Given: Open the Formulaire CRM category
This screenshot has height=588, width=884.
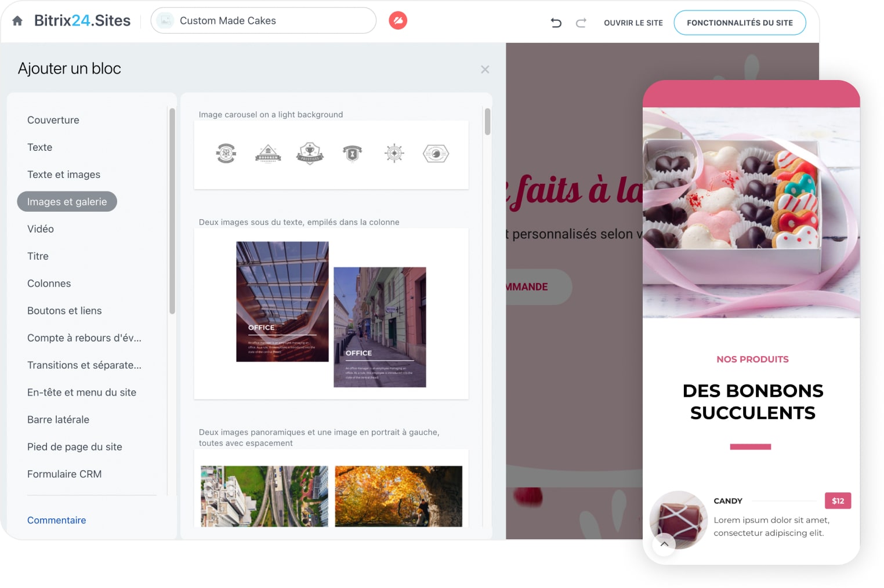Looking at the screenshot, I should [x=64, y=474].
